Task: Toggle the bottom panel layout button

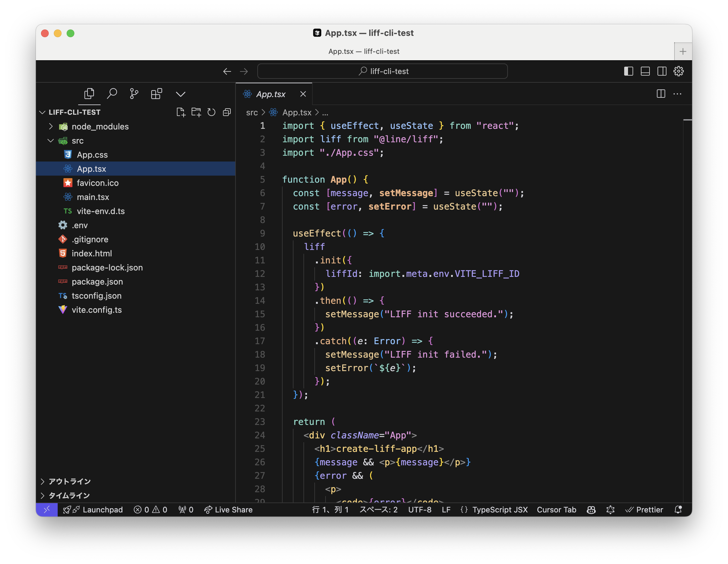Action: point(645,71)
